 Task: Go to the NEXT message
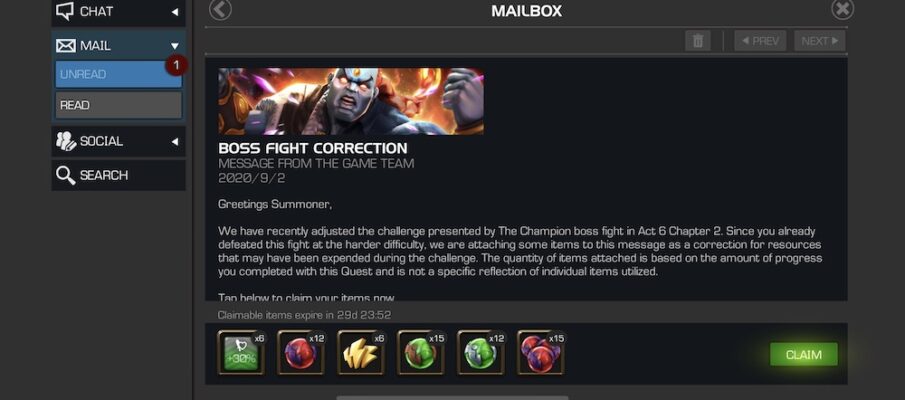tap(820, 41)
